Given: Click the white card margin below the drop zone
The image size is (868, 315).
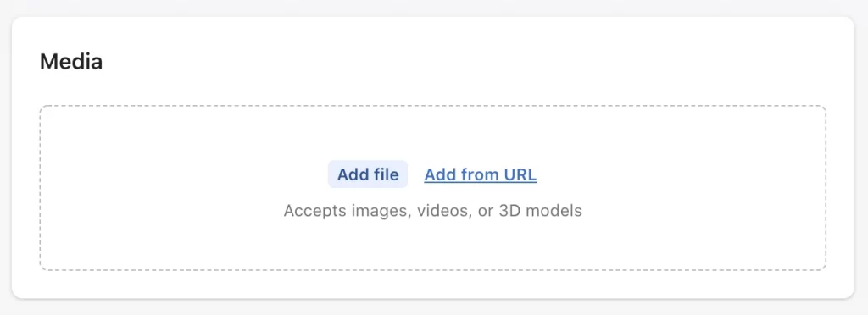Looking at the screenshot, I should click(x=433, y=284).
